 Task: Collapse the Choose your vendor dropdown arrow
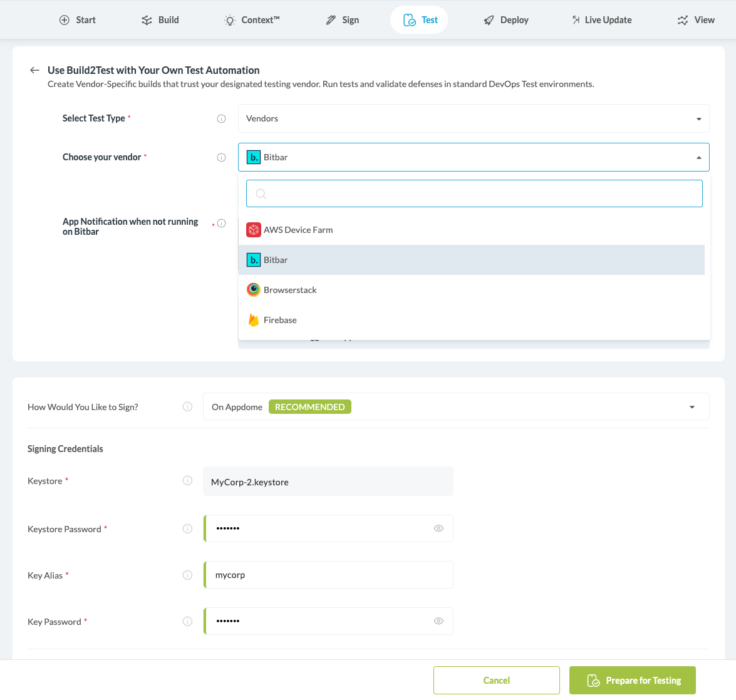pos(699,158)
